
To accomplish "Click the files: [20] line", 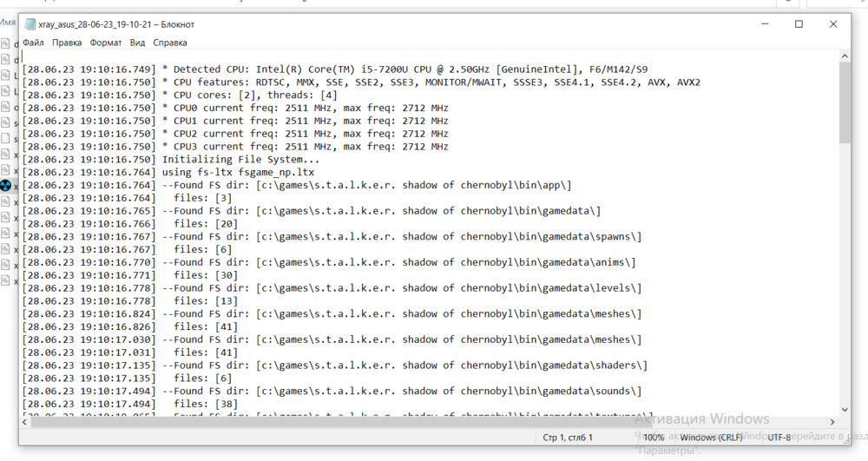I will point(130,224).
